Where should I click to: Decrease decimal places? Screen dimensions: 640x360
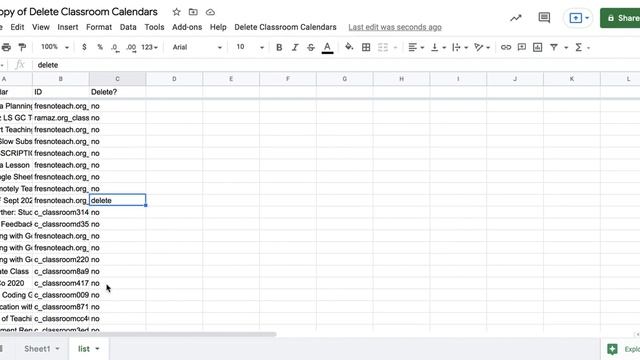[x=115, y=47]
